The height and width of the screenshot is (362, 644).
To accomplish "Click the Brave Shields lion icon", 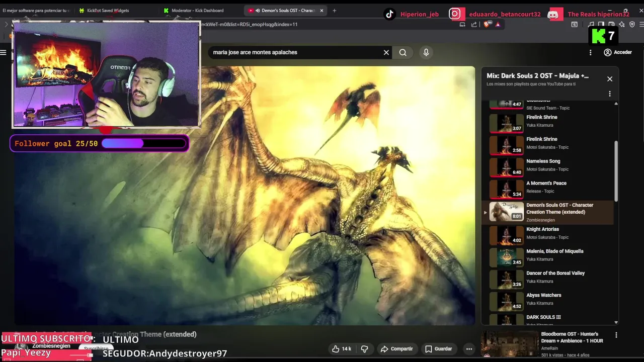I will click(487, 24).
